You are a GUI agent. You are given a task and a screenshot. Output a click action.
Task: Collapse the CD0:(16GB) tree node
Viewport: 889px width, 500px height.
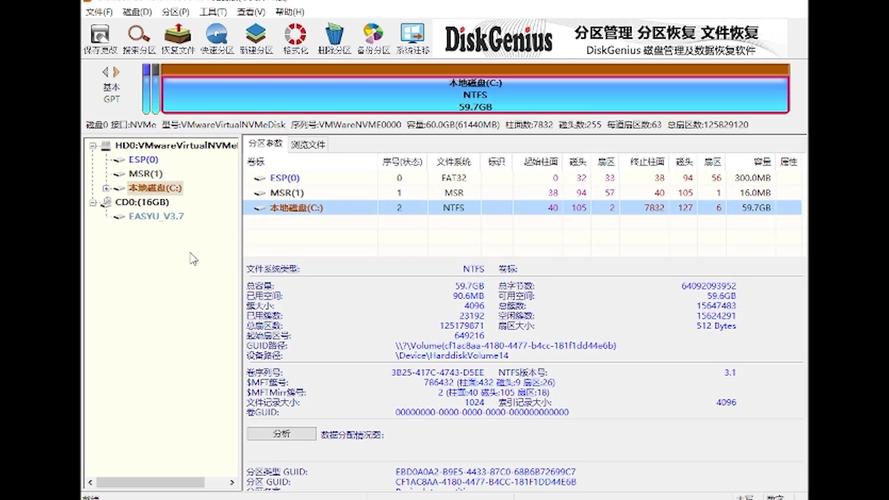click(93, 202)
